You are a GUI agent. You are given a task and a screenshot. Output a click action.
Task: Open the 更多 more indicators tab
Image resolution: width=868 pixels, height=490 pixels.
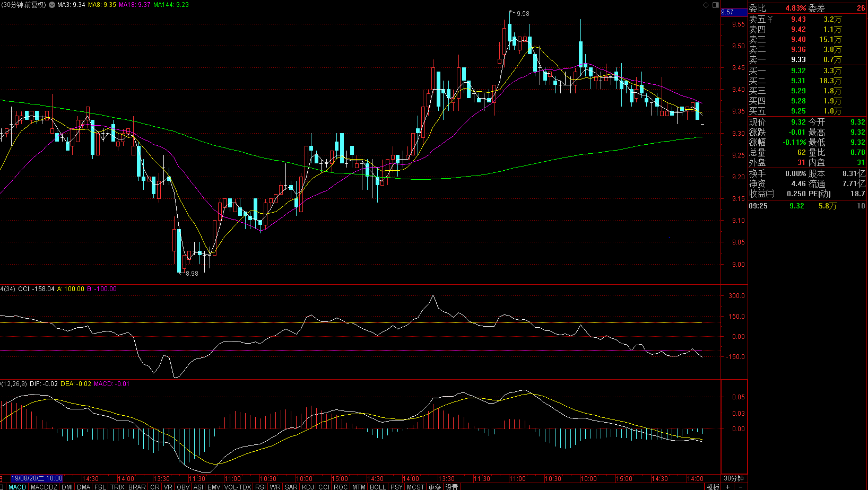click(435, 487)
